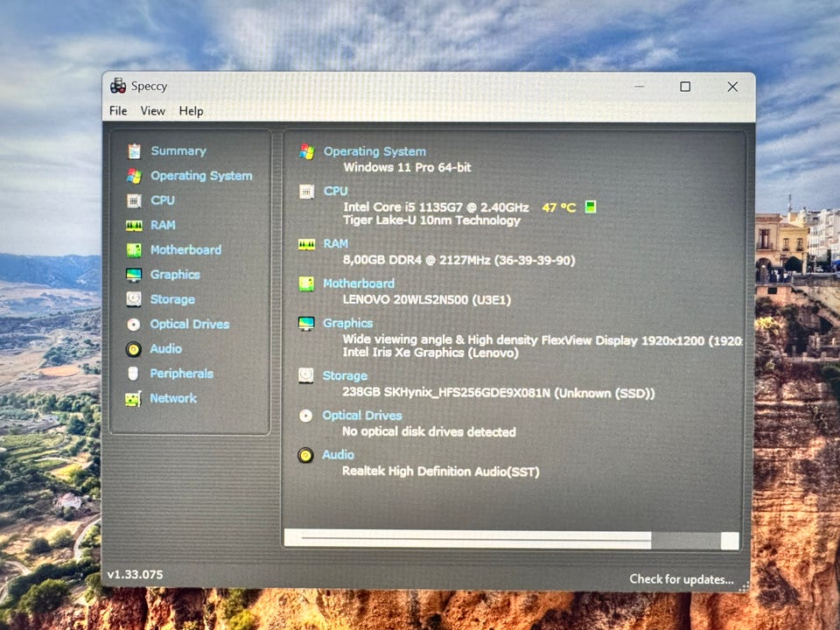Open Network section in sidebar

(173, 398)
